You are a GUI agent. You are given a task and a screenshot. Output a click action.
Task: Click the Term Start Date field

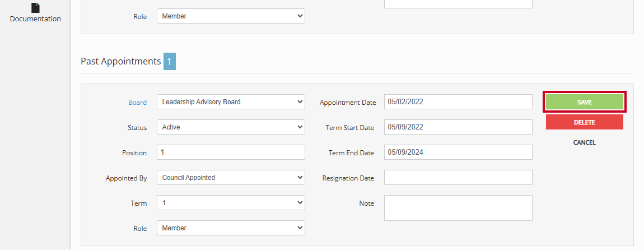point(458,127)
